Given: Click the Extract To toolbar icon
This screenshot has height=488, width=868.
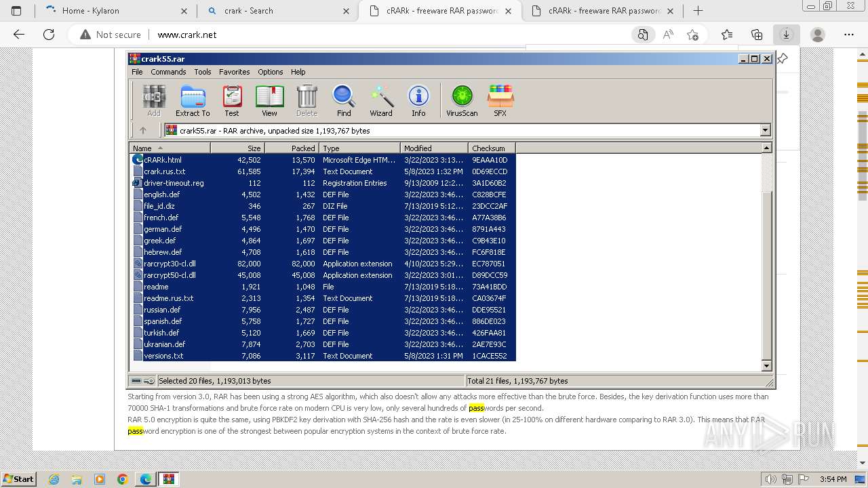Looking at the screenshot, I should [193, 100].
